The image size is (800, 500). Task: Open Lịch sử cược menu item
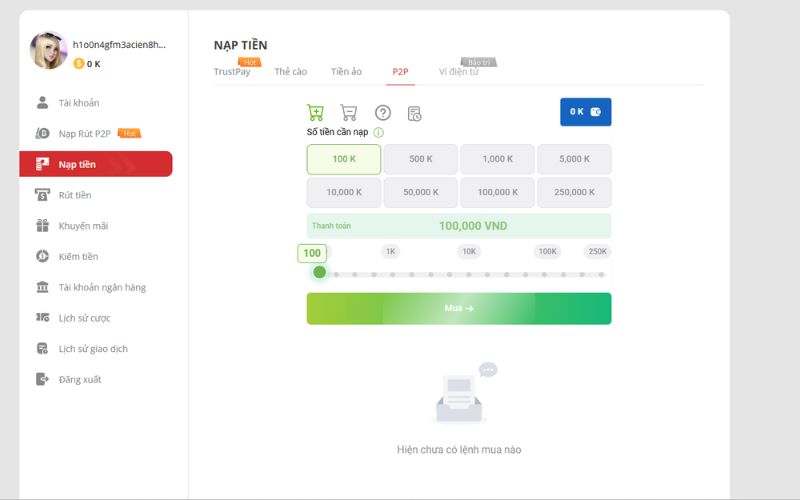(x=84, y=318)
